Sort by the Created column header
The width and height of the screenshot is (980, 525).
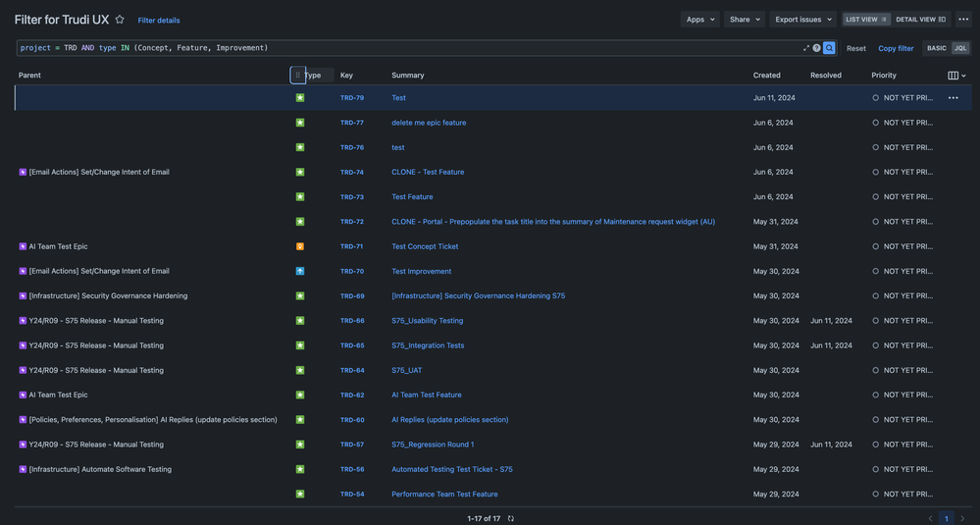(x=766, y=76)
